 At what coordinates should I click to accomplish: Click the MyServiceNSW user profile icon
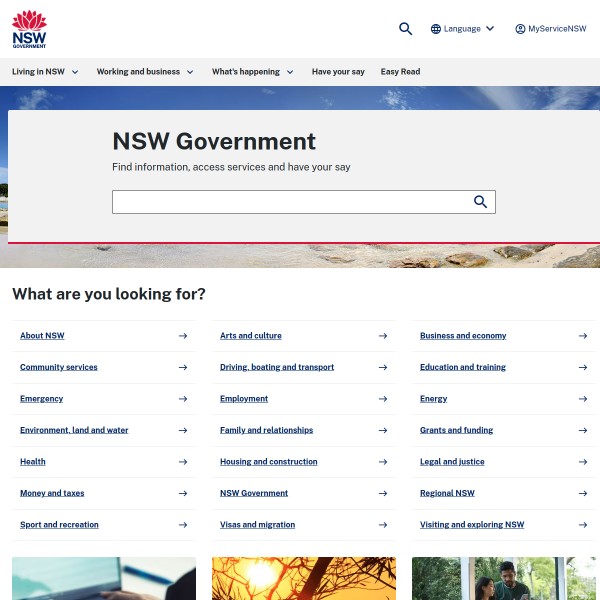point(520,29)
